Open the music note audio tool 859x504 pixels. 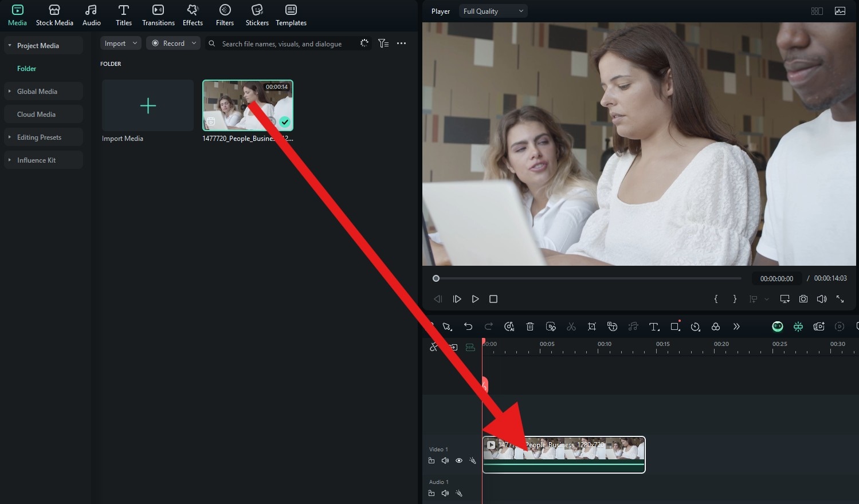tap(633, 326)
